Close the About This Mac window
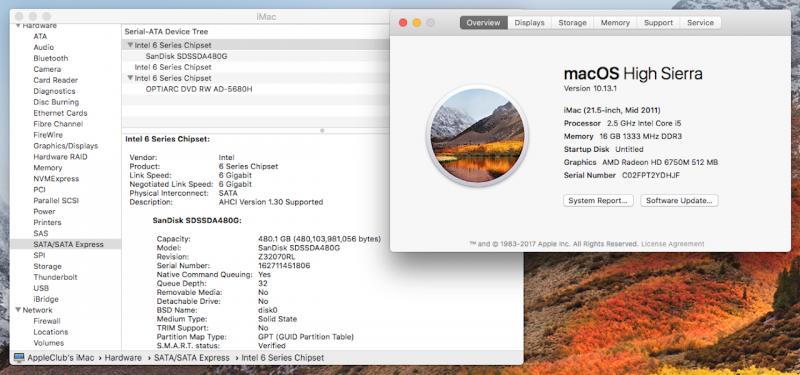Screen dimensions: 800x375 [403, 22]
